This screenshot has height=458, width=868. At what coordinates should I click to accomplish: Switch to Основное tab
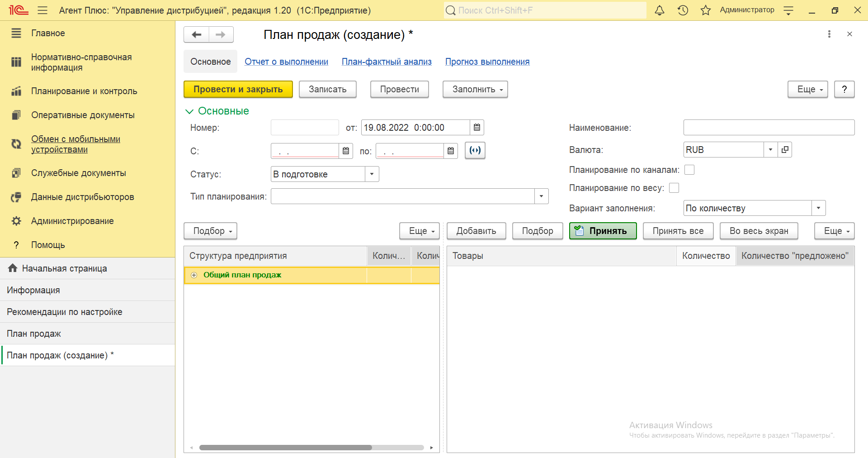210,62
